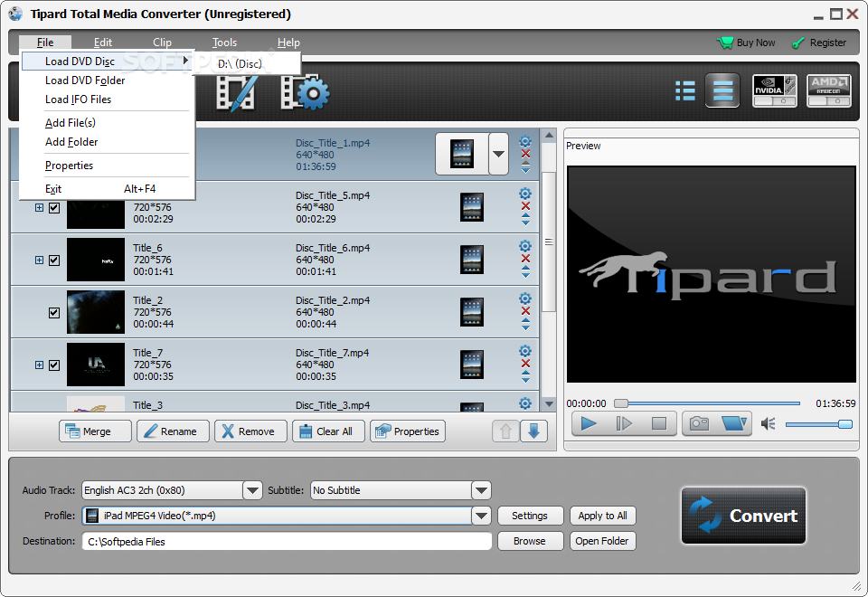Expand the Title_6 plus sign
The height and width of the screenshot is (597, 868).
(x=39, y=261)
